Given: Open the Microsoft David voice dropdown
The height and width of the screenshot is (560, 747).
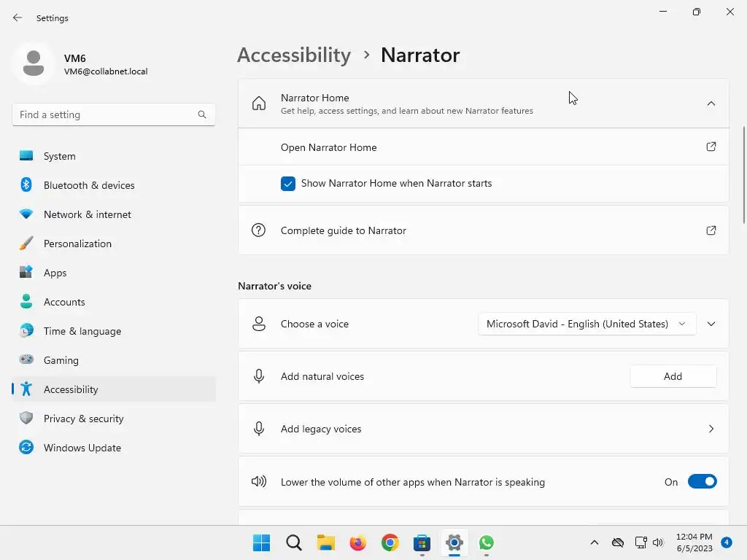Looking at the screenshot, I should [587, 324].
